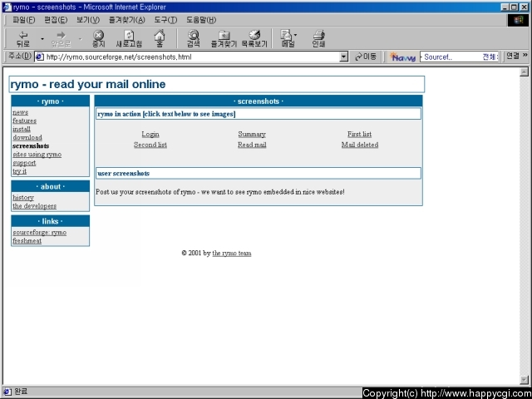
Task: View the Login screenshot link
Action: click(150, 134)
